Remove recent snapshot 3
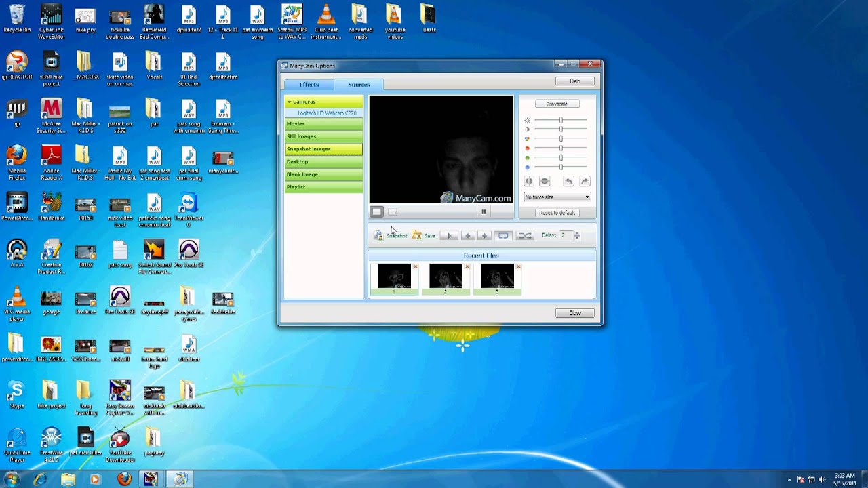This screenshot has width=868, height=488. [519, 266]
